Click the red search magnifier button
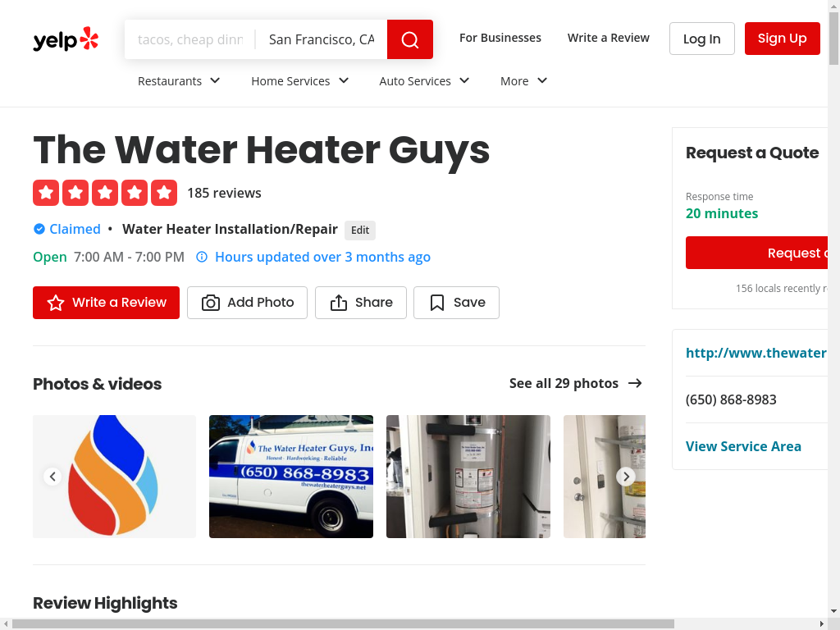The height and width of the screenshot is (630, 840). click(x=410, y=39)
